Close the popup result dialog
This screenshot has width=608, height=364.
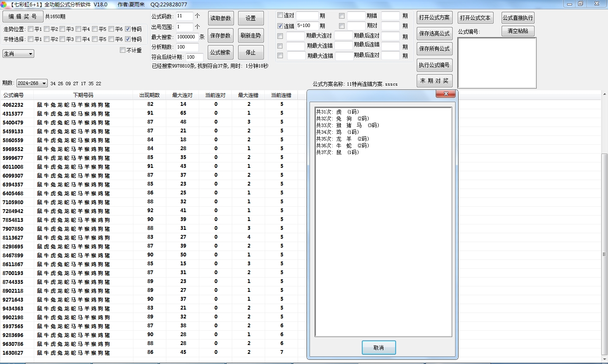point(445,94)
